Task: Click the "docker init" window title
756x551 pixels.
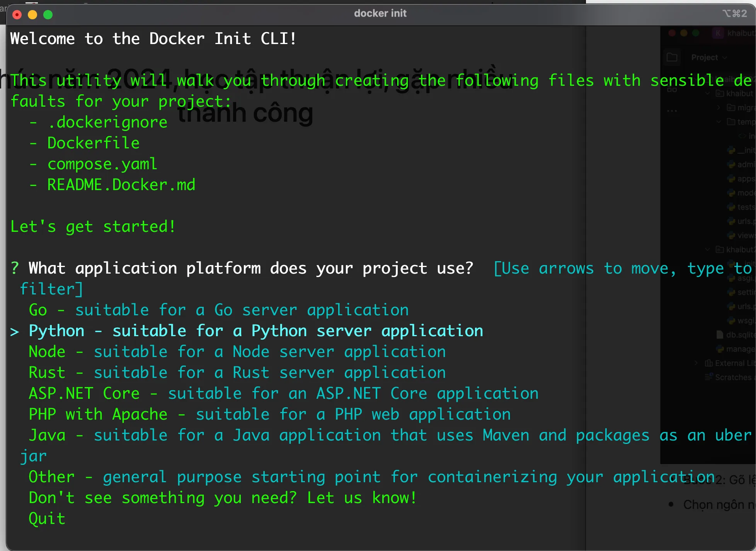Action: pyautogui.click(x=380, y=13)
